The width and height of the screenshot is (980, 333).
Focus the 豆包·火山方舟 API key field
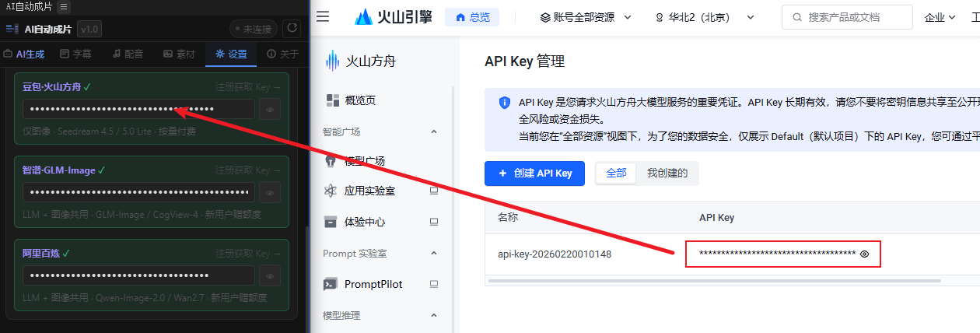pyautogui.click(x=138, y=109)
